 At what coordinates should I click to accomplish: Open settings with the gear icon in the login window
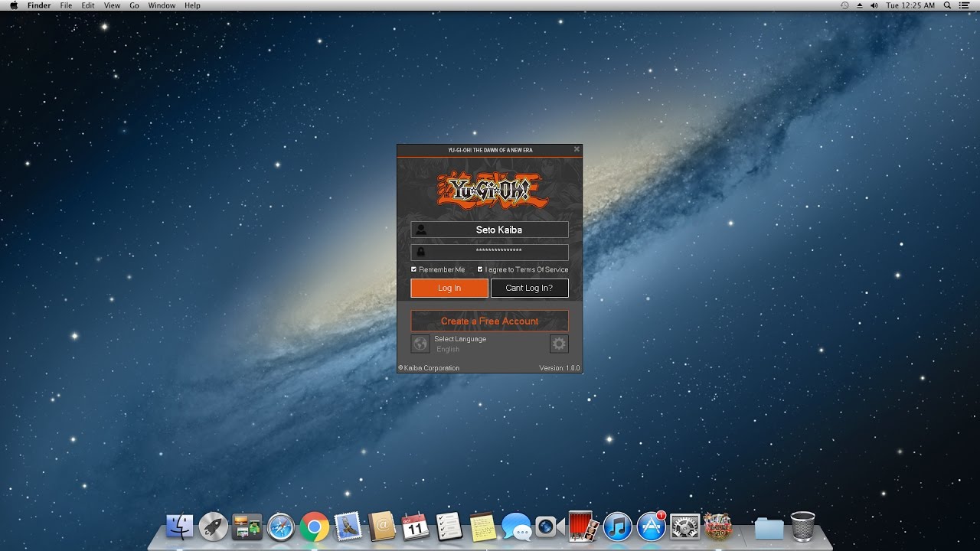[x=559, y=344]
